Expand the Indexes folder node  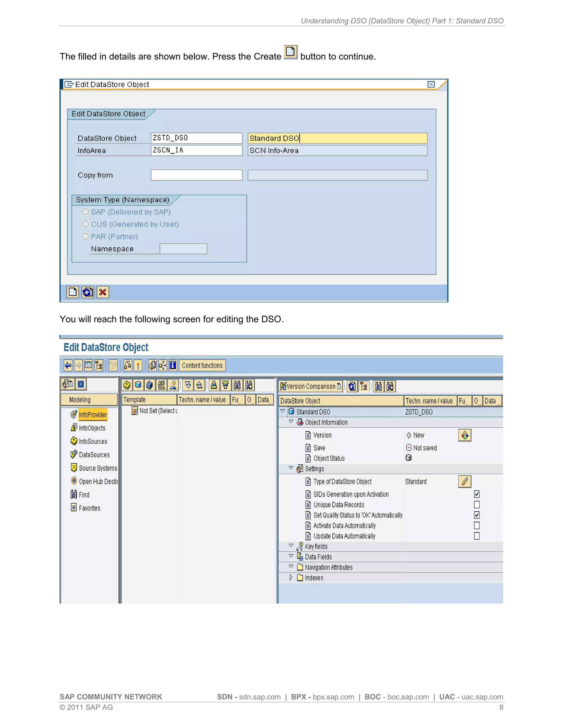tap(291, 578)
